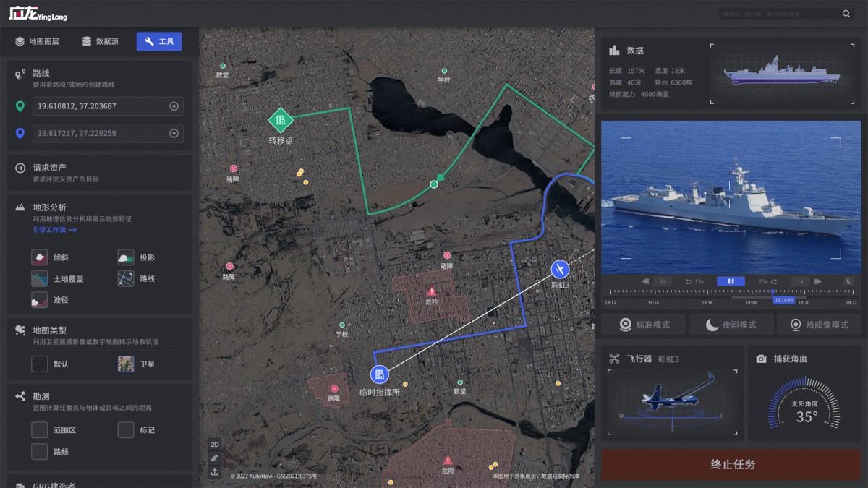Select the 土地覆盖 land cover icon
Image resolution: width=868 pixels, height=488 pixels.
[x=40, y=278]
